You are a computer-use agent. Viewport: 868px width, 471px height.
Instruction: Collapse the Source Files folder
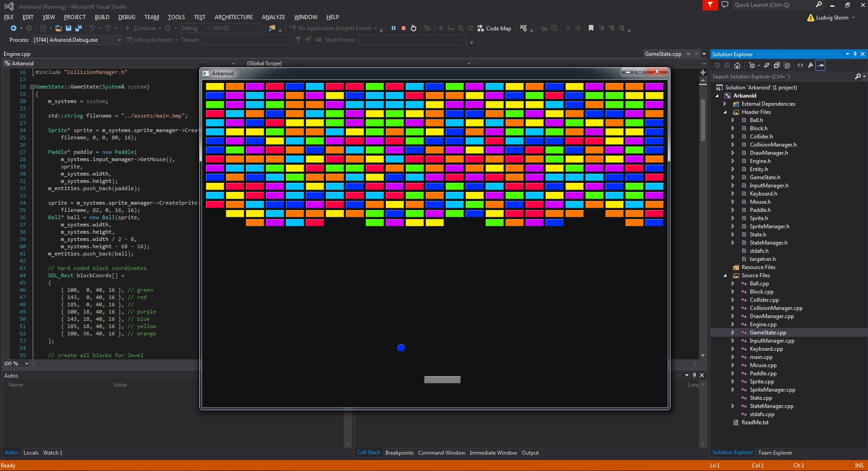pyautogui.click(x=725, y=275)
